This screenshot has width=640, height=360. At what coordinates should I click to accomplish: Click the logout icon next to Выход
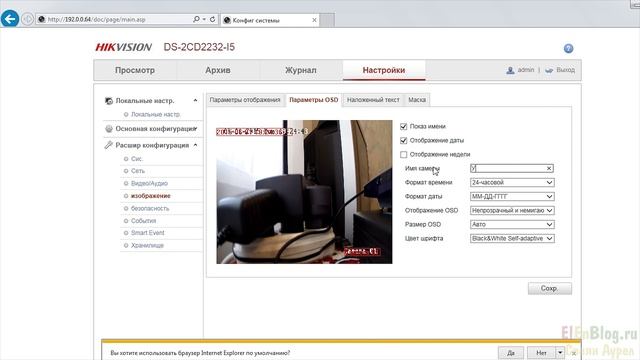click(x=549, y=70)
